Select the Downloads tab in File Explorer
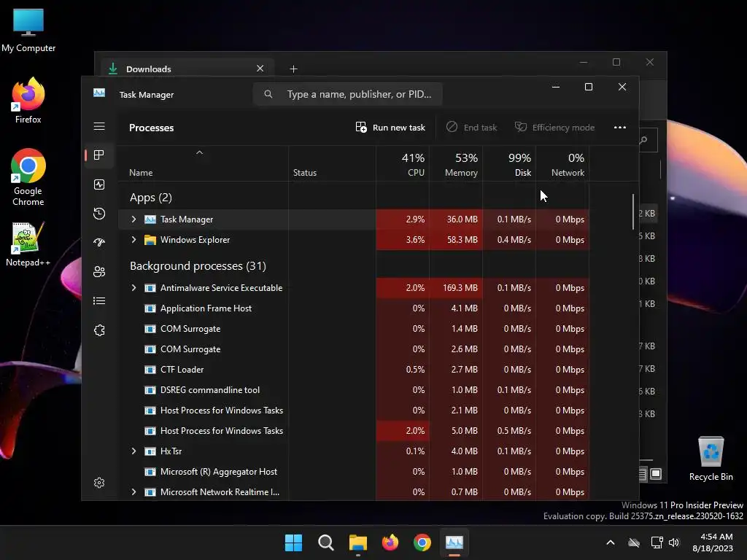 tap(186, 69)
